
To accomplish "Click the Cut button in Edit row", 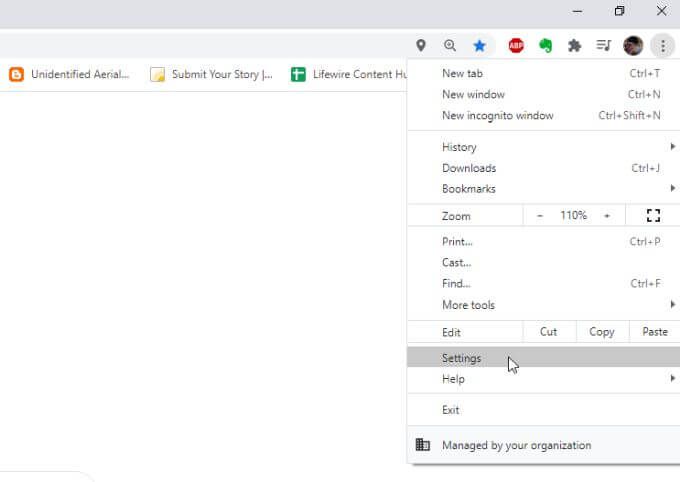I will pyautogui.click(x=549, y=332).
